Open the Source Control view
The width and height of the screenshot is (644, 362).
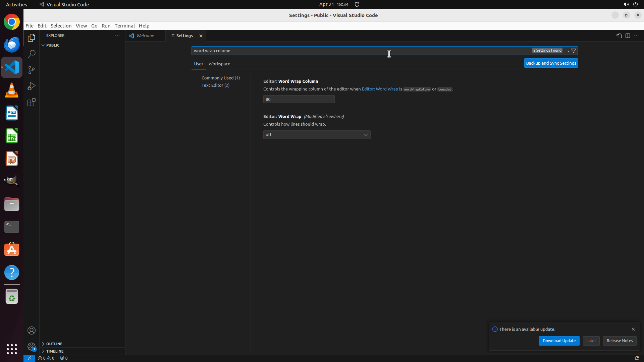[32, 70]
